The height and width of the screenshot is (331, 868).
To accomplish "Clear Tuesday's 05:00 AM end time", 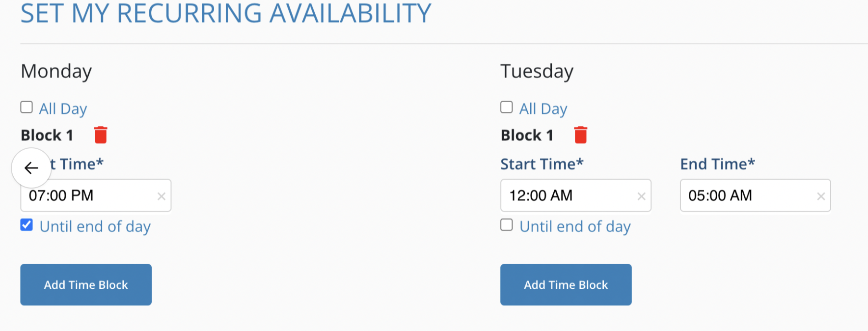I will pyautogui.click(x=821, y=196).
